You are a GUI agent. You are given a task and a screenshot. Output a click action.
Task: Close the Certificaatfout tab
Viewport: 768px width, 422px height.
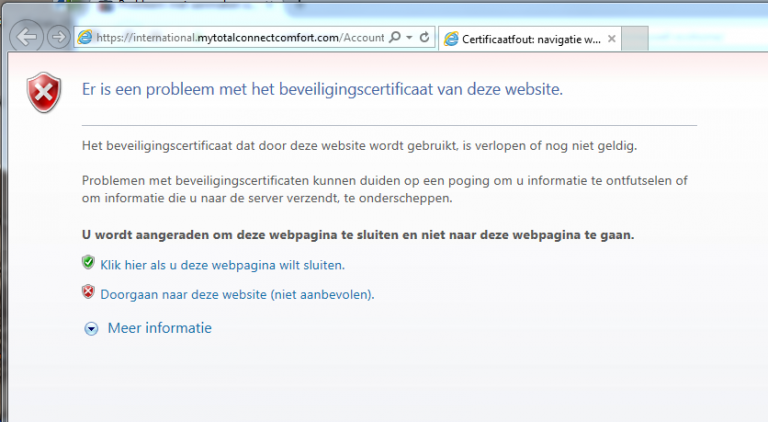pyautogui.click(x=611, y=39)
